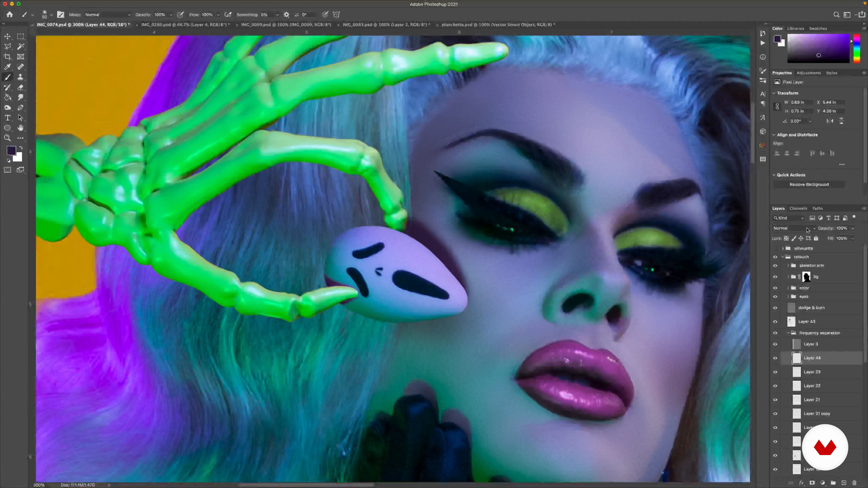Select the Paint Bucket tool
Viewport: 868px width, 488px height.
[7, 97]
